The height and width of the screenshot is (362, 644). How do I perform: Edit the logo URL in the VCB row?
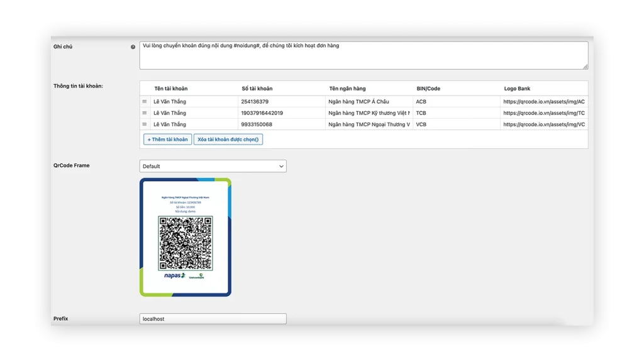point(544,124)
